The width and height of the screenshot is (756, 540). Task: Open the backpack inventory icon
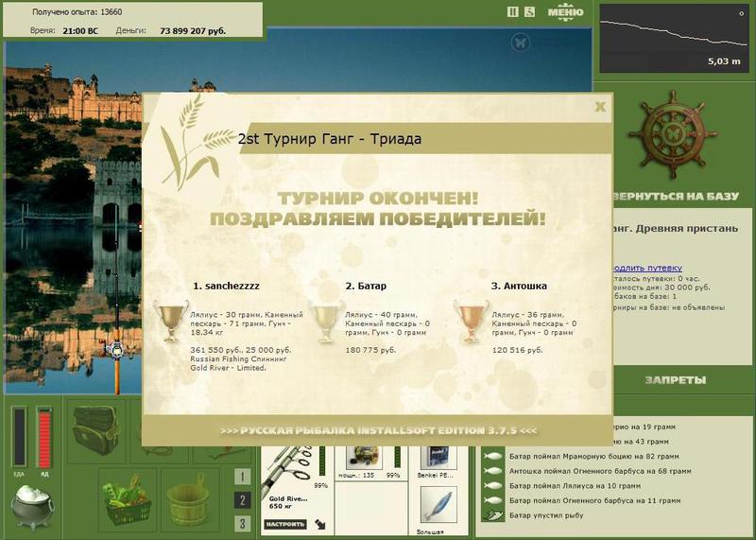pos(96,430)
